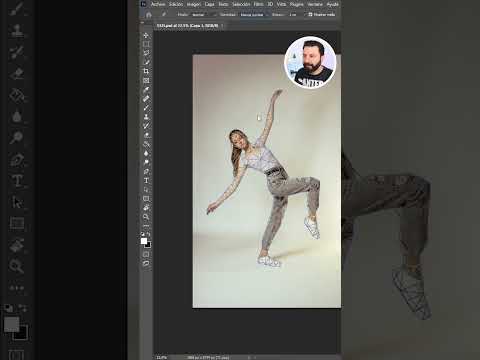Select the Frame tool
This screenshot has width=480, height=360.
click(x=146, y=80)
